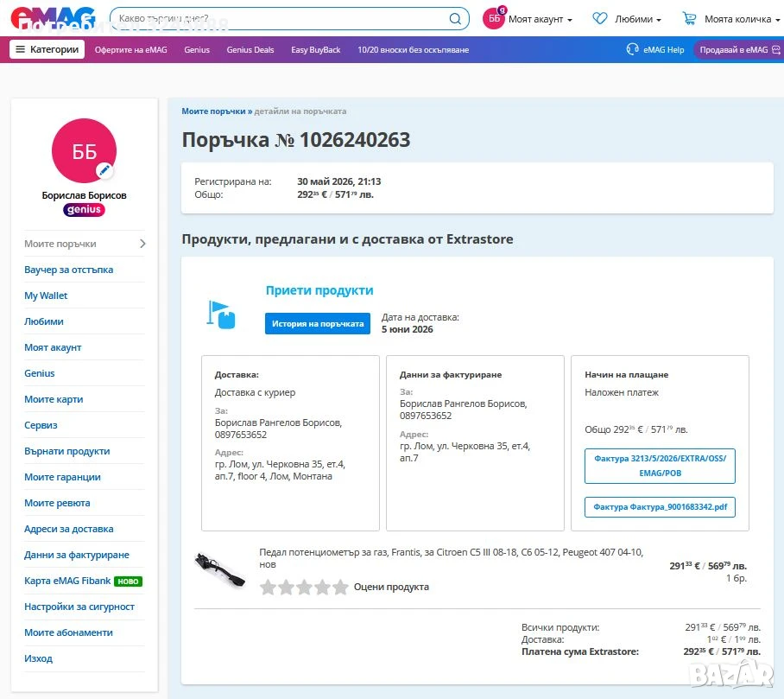Open the Категории menu
784x699 pixels.
coord(47,49)
